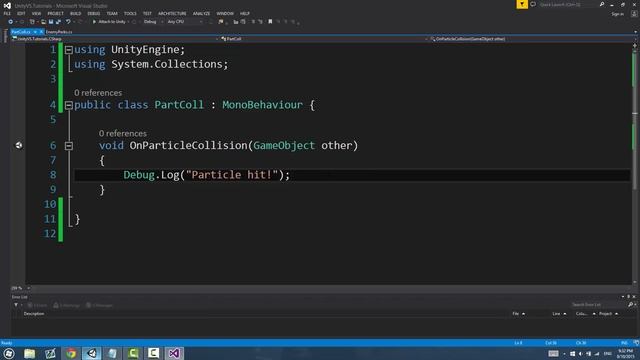Open Chrome from the taskbar
This screenshot has height=360, width=640.
(x=71, y=353)
